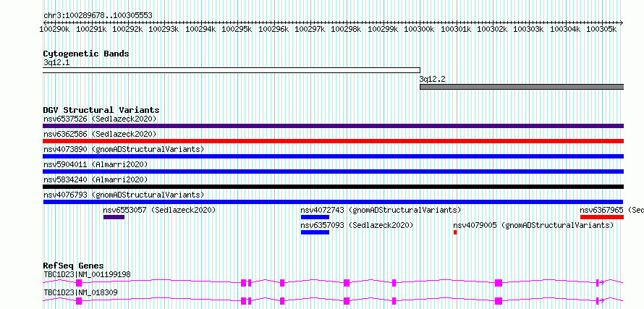Click the 100303k ruler label
644x309 pixels.
[x=528, y=29]
